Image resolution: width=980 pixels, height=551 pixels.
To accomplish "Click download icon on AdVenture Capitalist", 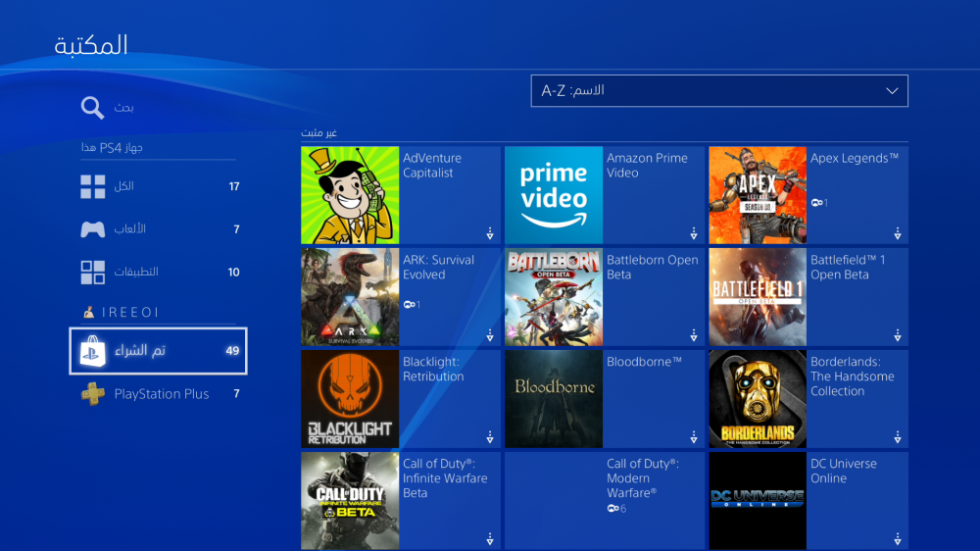I will tap(490, 234).
